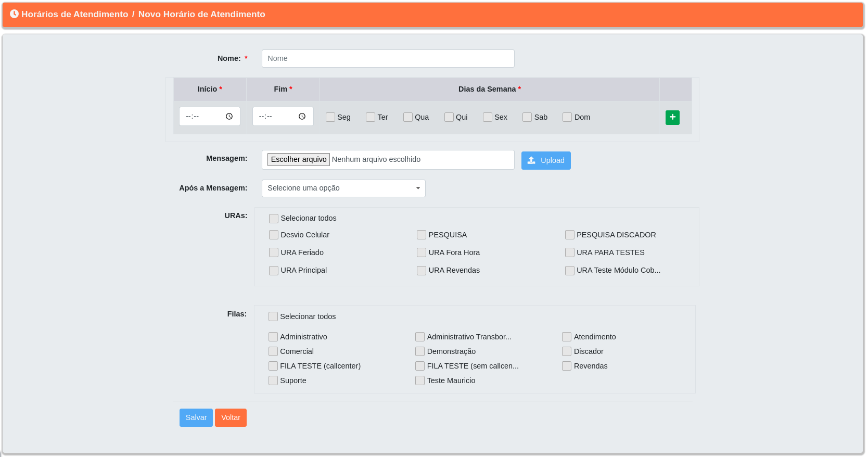Viewport: 868px width, 457px height.
Task: Check the Qui weekday box
Action: tap(449, 117)
